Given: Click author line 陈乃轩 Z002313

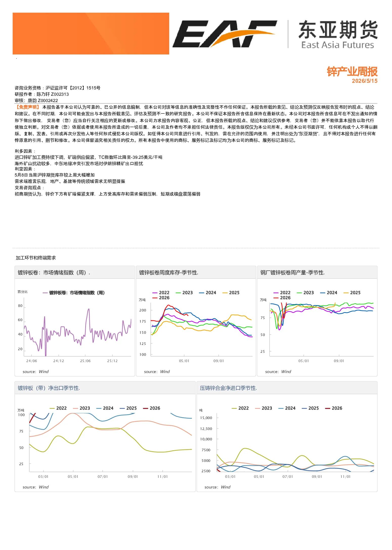Looking at the screenshot, I should (x=42, y=94).
